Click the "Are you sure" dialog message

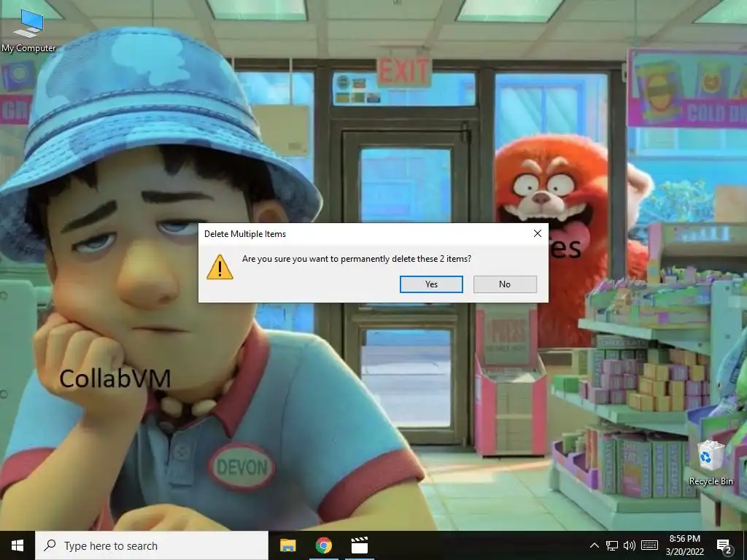coord(356,259)
